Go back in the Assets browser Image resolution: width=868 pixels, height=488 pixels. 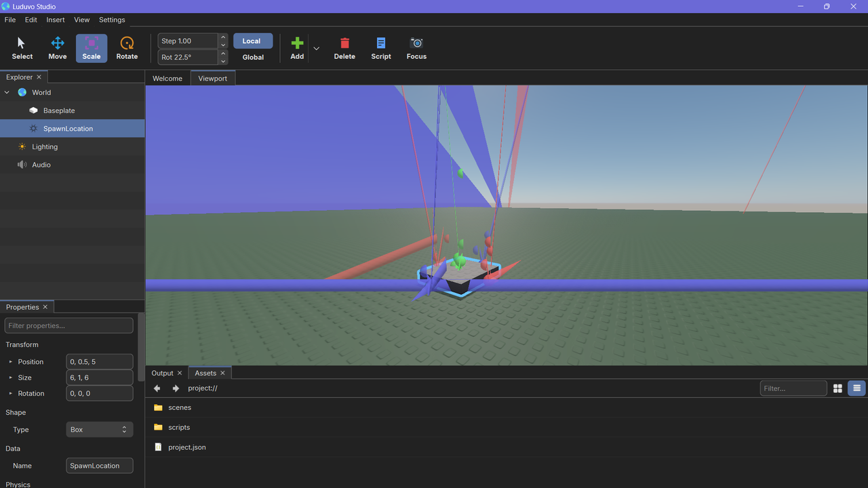pos(157,388)
